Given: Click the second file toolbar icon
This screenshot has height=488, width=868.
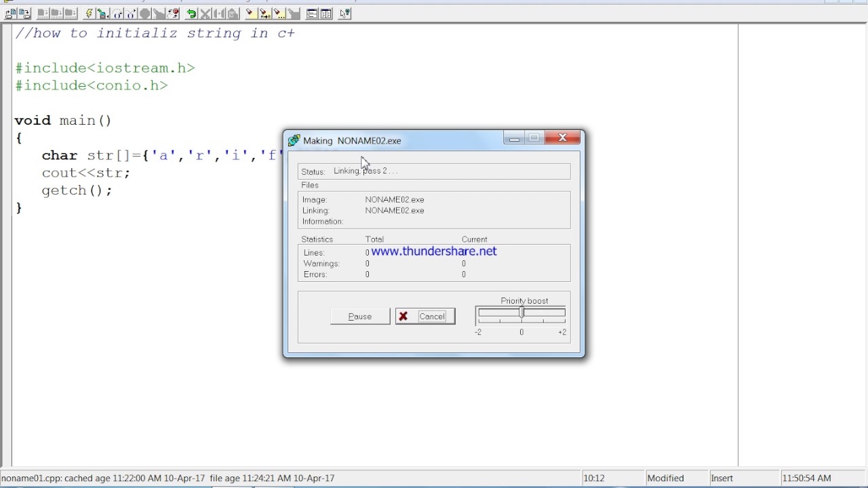Looking at the screenshot, I should pyautogui.click(x=24, y=14).
